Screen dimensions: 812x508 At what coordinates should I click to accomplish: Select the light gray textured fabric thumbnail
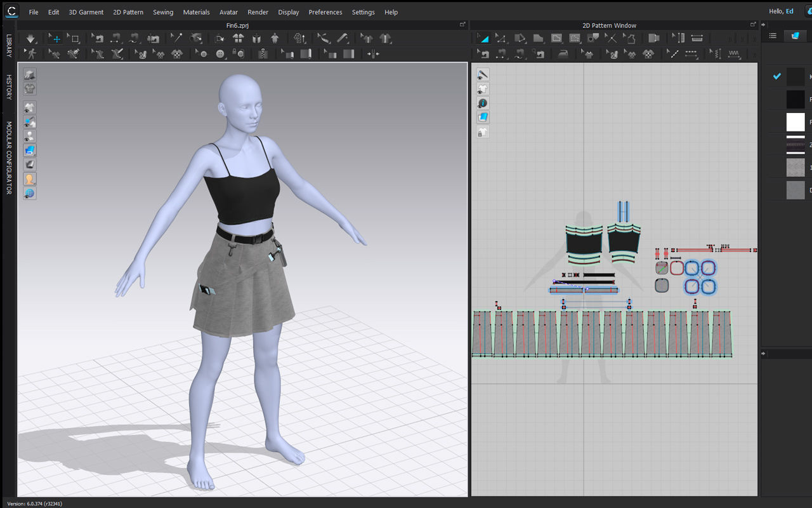pos(796,167)
